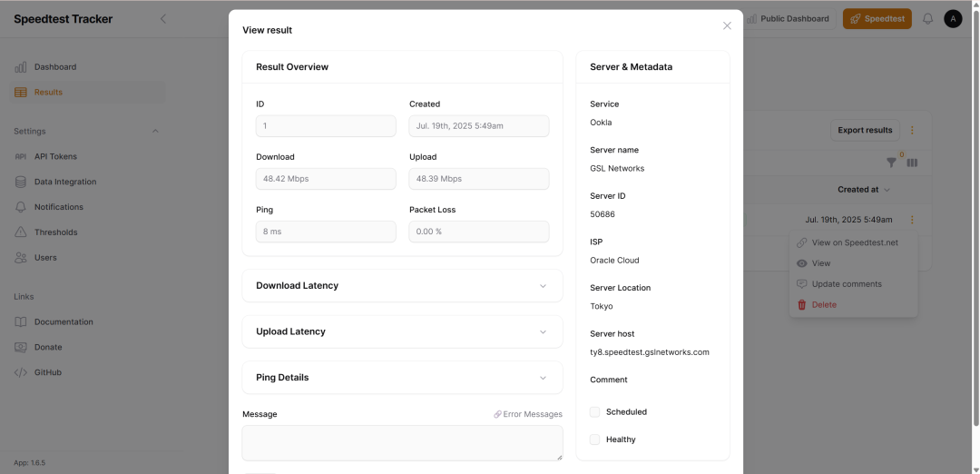The width and height of the screenshot is (980, 474).
Task: Click the GitHub code icon in sidebar
Action: (x=21, y=372)
